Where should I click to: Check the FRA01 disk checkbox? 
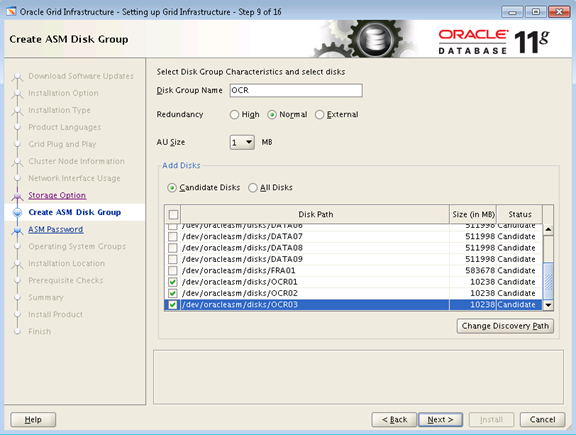(x=173, y=270)
